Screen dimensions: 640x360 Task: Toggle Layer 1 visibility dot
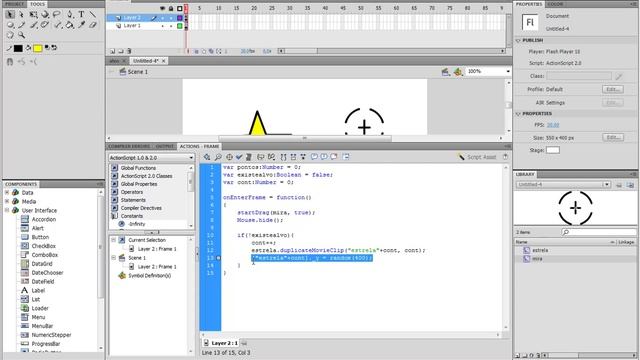[162, 26]
